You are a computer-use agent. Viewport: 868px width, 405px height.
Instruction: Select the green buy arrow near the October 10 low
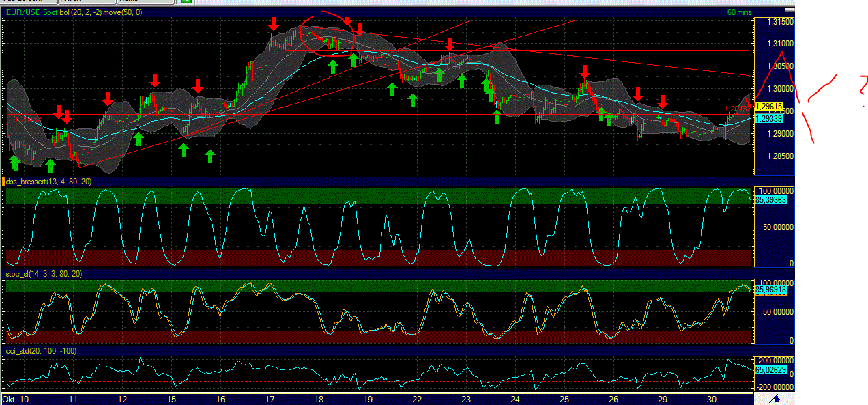15,161
